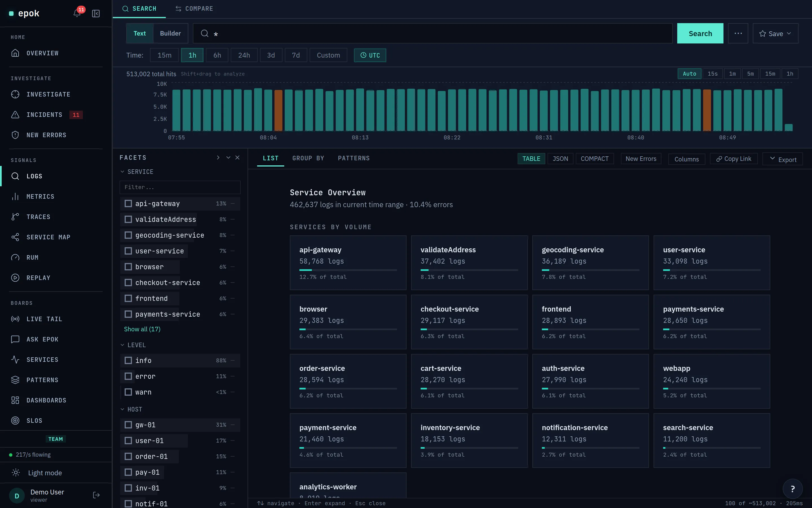Open the more options ellipsis

click(x=738, y=33)
